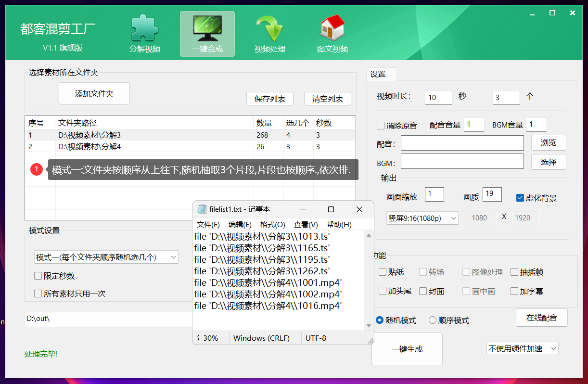The width and height of the screenshot is (588, 384).
Task: Close the 都客混剪工厂 main window
Action: pos(572,13)
